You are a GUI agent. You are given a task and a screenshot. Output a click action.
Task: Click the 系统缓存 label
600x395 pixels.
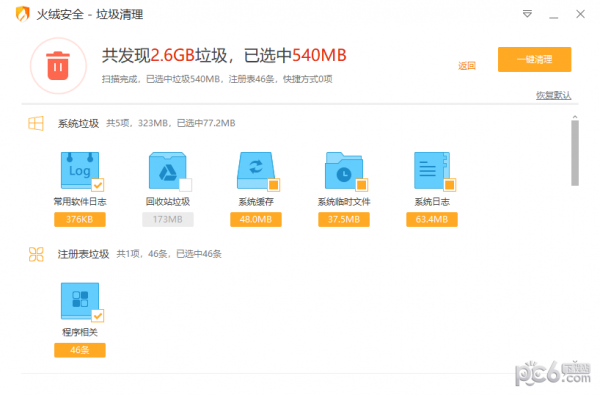coord(256,202)
